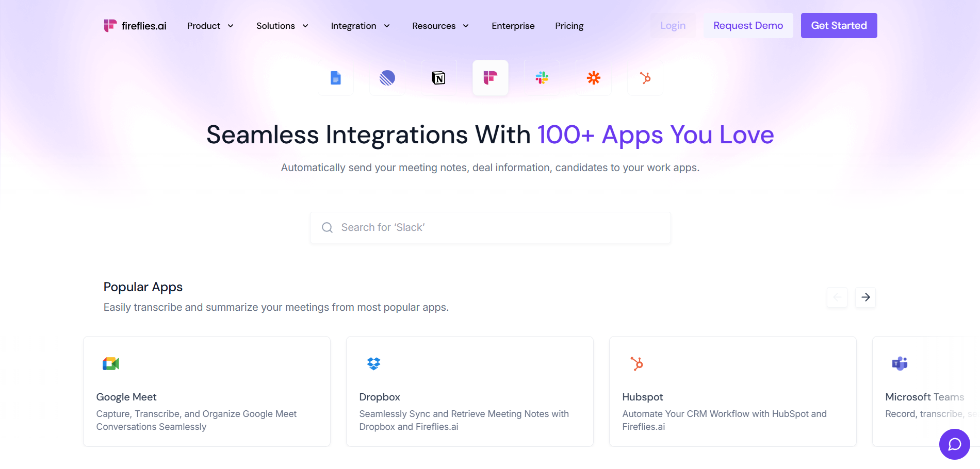Open the Solutions dropdown menu
980x469 pixels.
click(282, 26)
